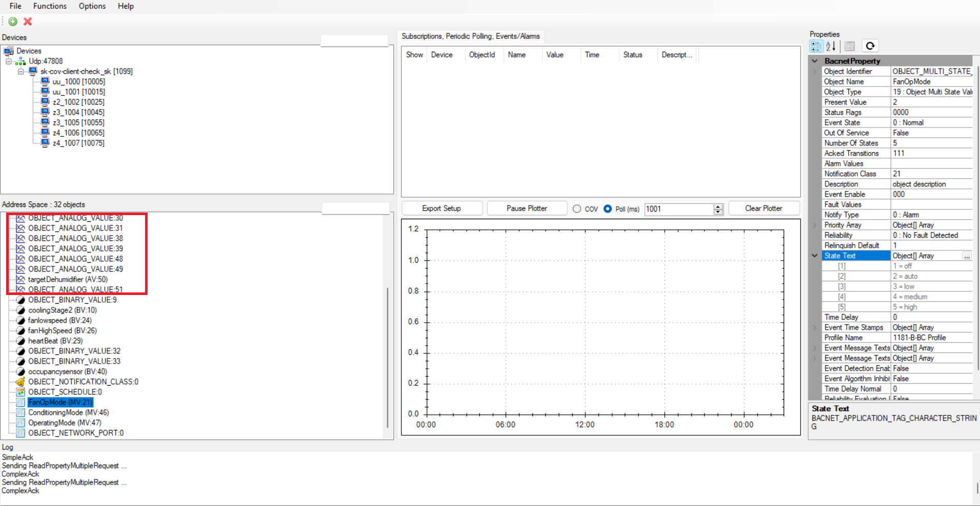The width and height of the screenshot is (980, 506).
Task: Select OBJECT_BINARY_VALUE:33 in Address Space
Action: [74, 361]
